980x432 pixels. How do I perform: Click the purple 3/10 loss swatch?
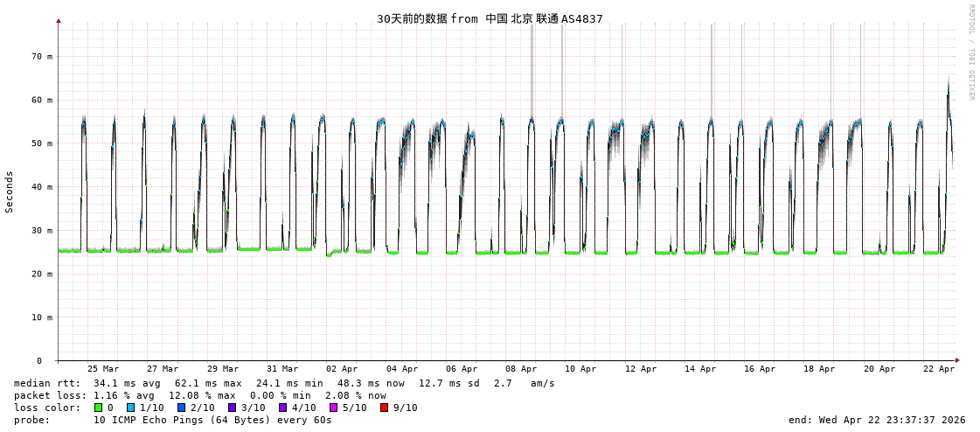click(x=232, y=408)
